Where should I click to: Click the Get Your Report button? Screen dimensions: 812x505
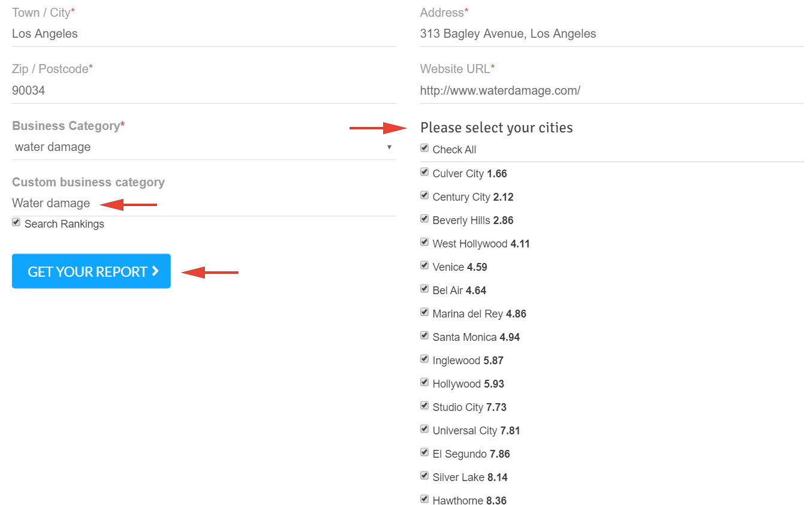[x=91, y=271]
